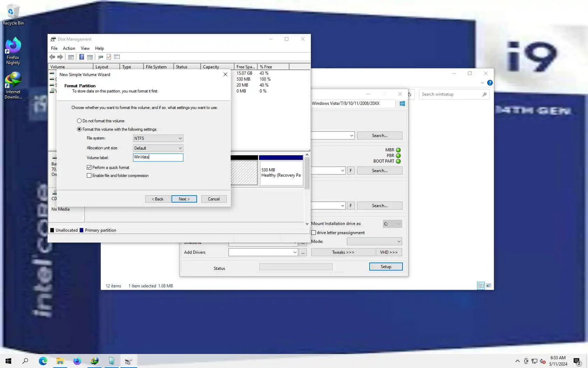Open the Mount Installation drive letter dropdown
This screenshot has width=588, height=368.
click(392, 224)
